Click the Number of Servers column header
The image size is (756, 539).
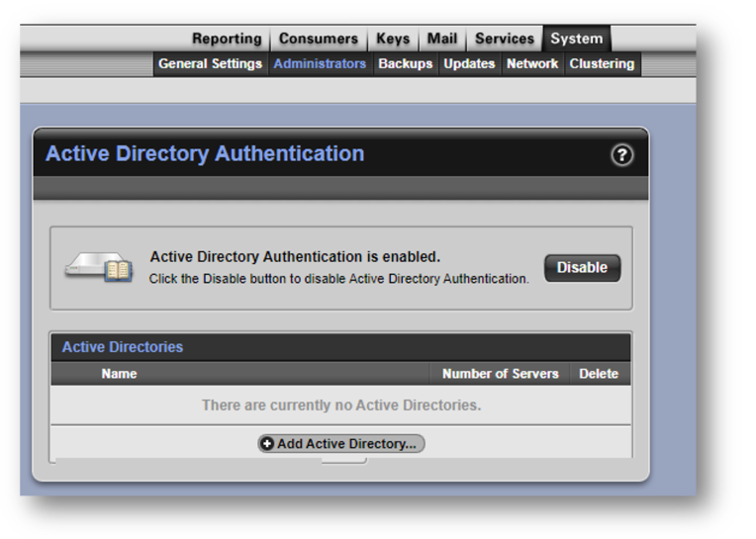pos(501,374)
